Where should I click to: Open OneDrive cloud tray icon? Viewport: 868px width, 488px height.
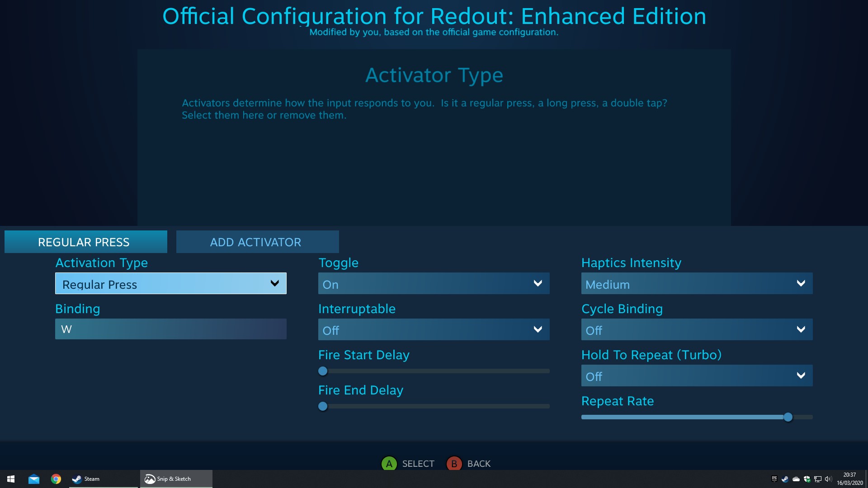pyautogui.click(x=796, y=479)
